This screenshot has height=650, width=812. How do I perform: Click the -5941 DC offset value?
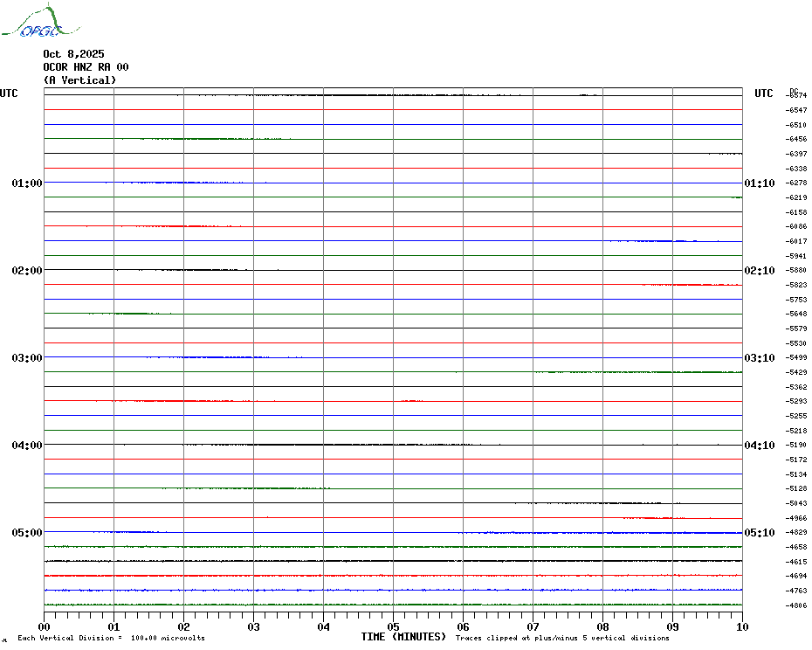pyautogui.click(x=796, y=256)
